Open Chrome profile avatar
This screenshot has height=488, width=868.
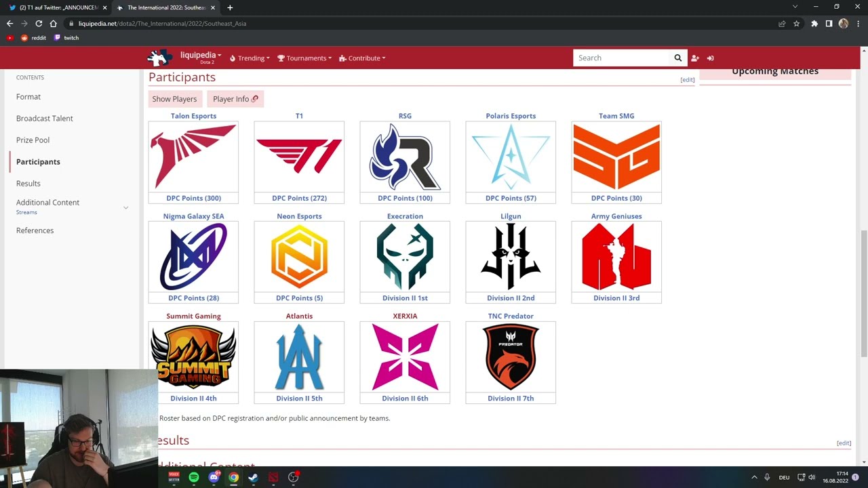(x=843, y=24)
